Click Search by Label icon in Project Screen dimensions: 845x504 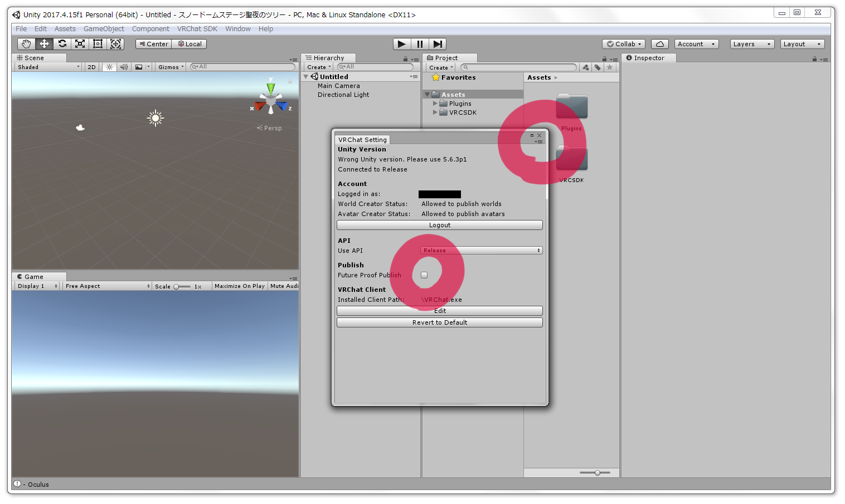tap(598, 67)
